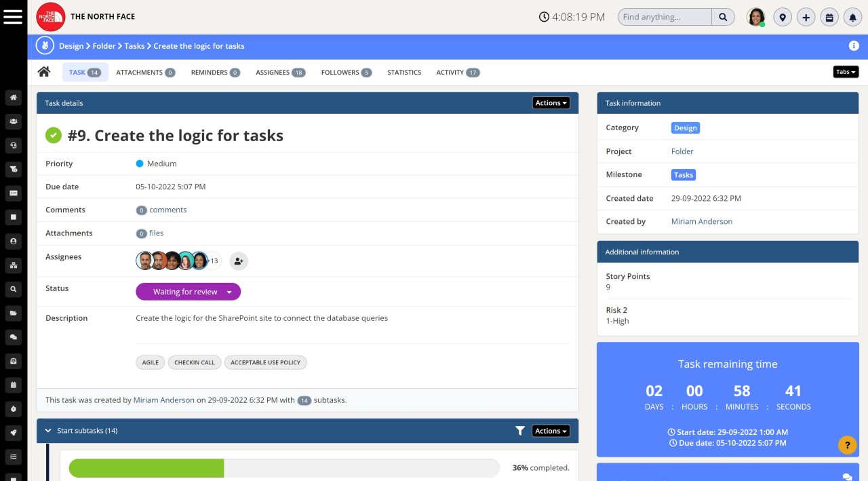The height and width of the screenshot is (481, 868).
Task: Click the floating question mark help button
Action: pos(847,445)
